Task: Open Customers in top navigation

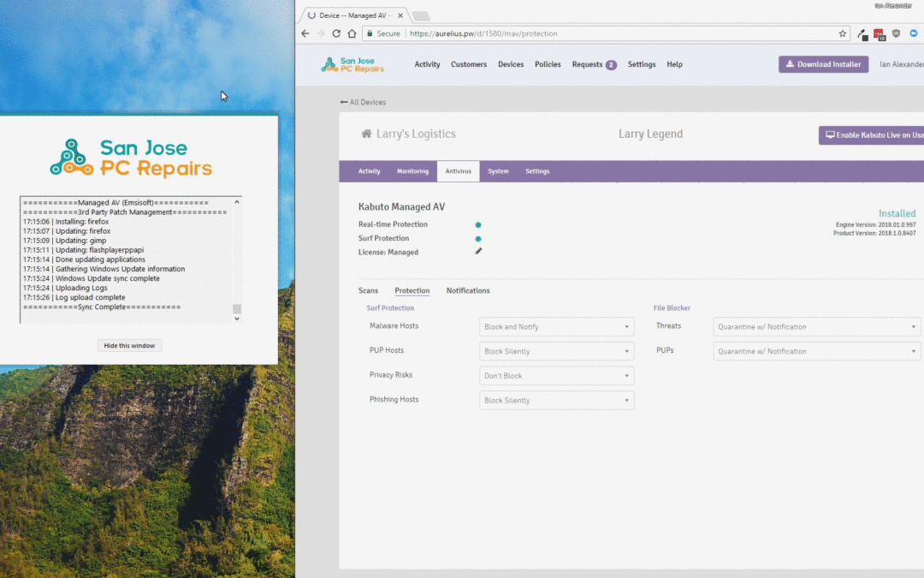Action: click(469, 64)
